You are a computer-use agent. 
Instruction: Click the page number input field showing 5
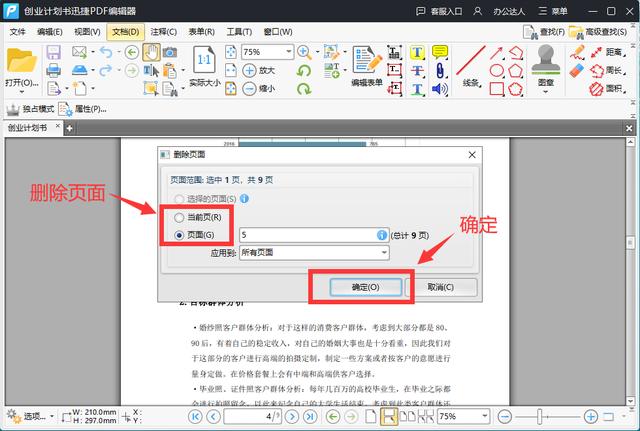(x=306, y=235)
